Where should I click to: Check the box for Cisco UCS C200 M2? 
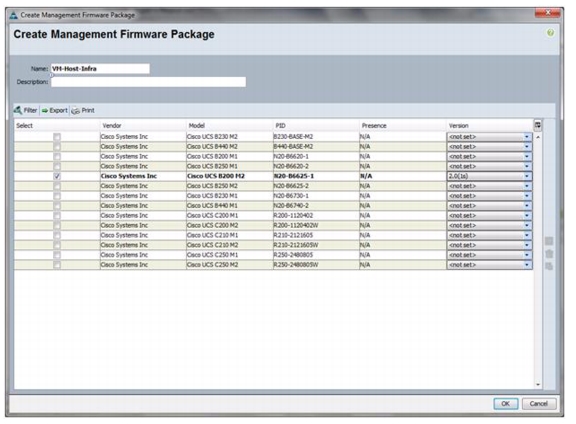[57, 226]
